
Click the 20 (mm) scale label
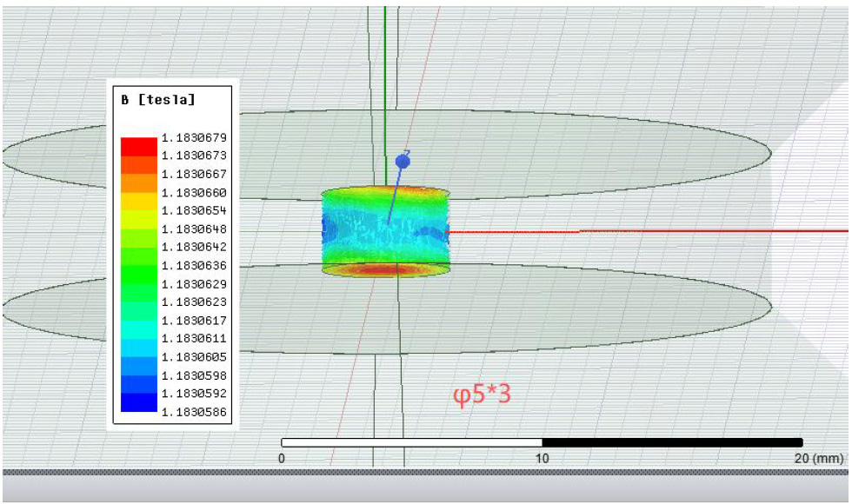(819, 458)
